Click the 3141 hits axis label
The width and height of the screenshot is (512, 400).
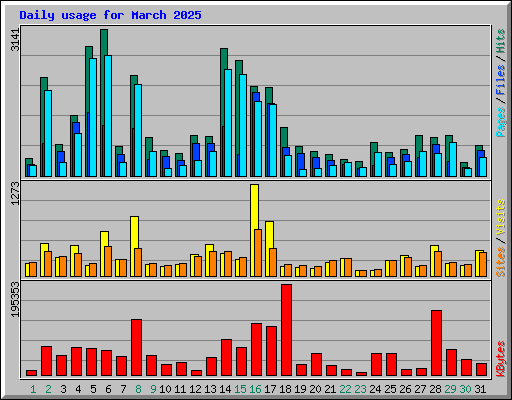coord(15,40)
